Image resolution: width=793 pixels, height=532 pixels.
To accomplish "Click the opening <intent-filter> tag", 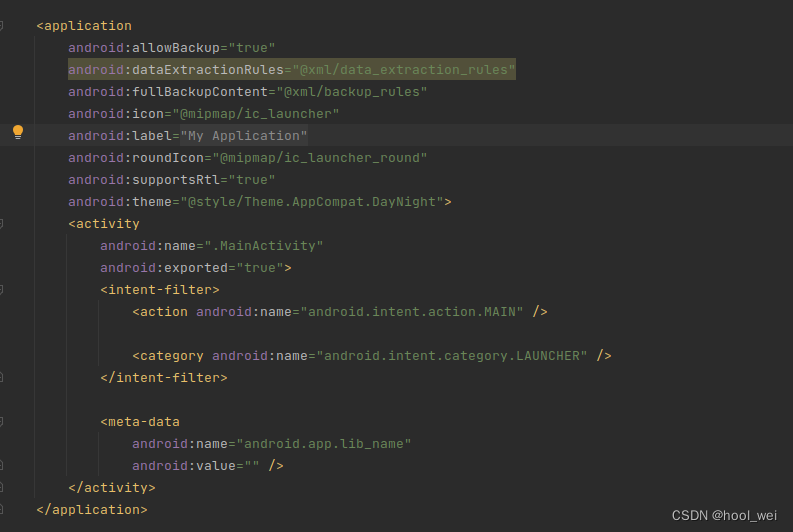I will point(160,290).
